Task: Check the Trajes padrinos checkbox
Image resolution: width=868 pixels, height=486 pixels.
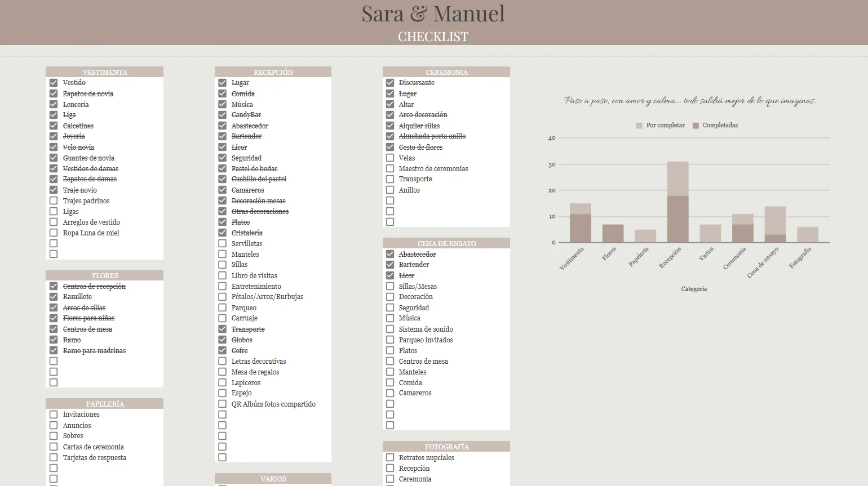Action: 54,200
